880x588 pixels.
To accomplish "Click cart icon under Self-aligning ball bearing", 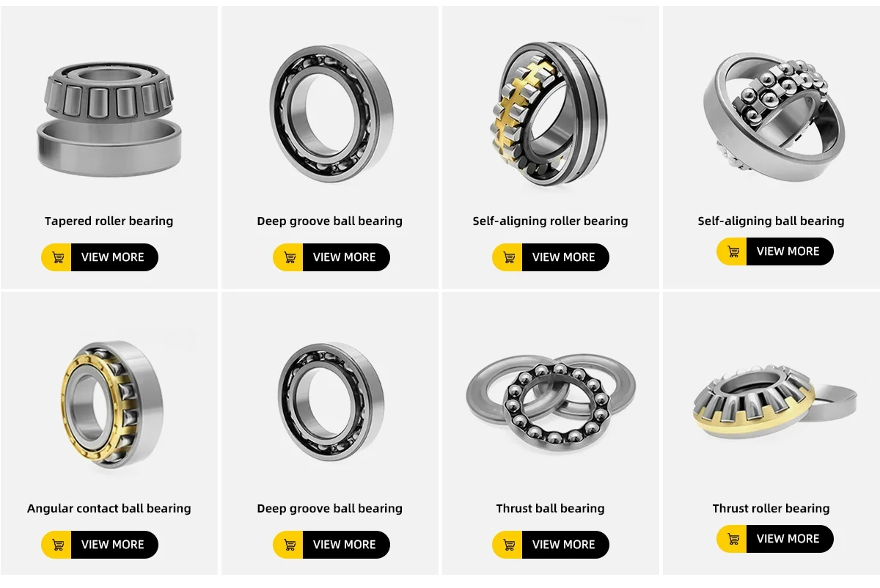I will 733,251.
